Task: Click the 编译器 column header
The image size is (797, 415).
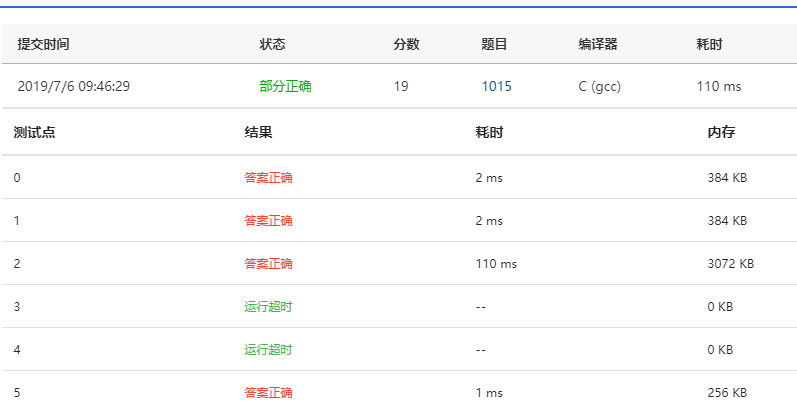Action: 598,44
